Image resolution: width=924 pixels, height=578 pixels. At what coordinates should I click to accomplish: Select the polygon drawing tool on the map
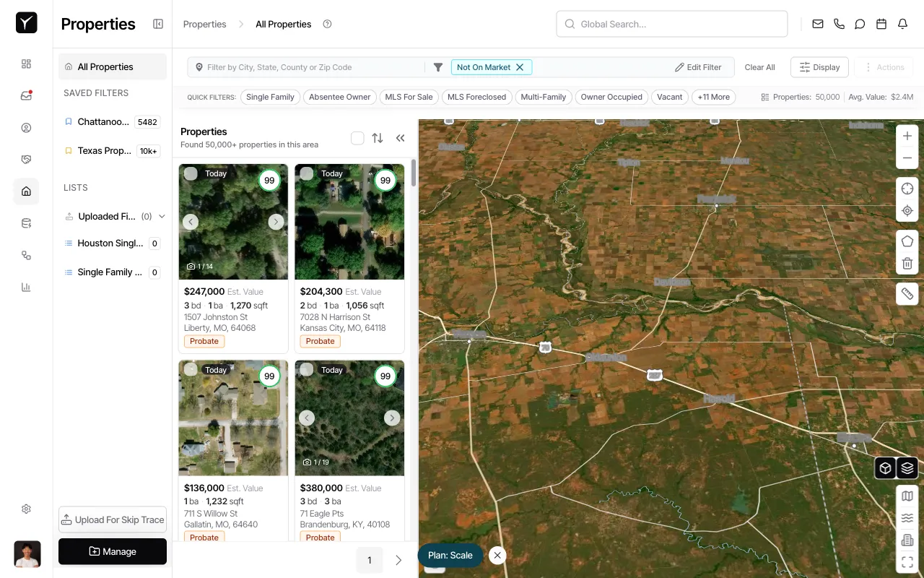[x=907, y=241]
